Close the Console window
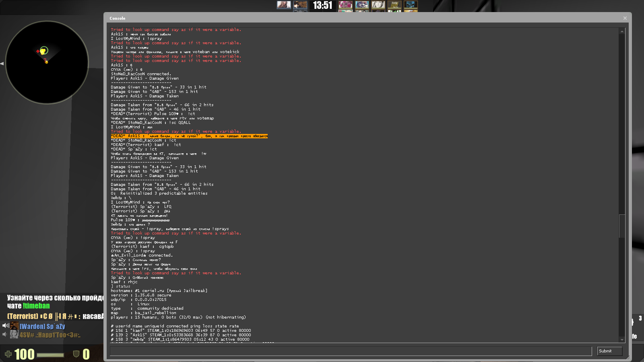Screen dimensions: 644x362 tap(625, 18)
